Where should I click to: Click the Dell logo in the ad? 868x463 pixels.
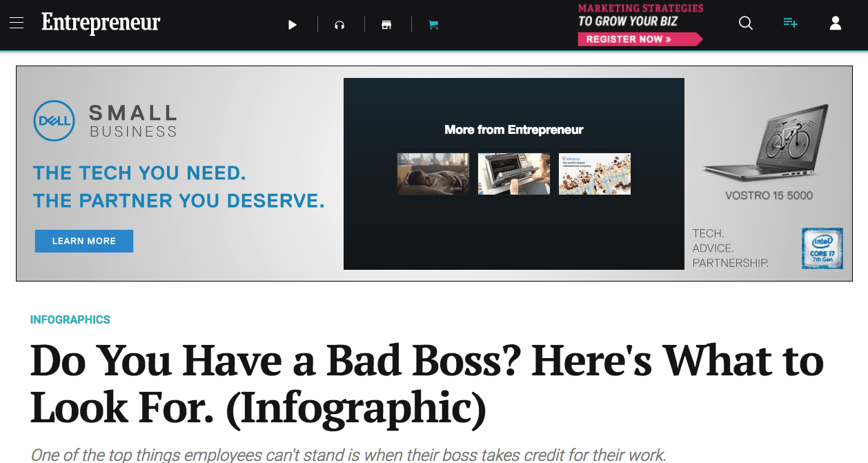(x=54, y=121)
